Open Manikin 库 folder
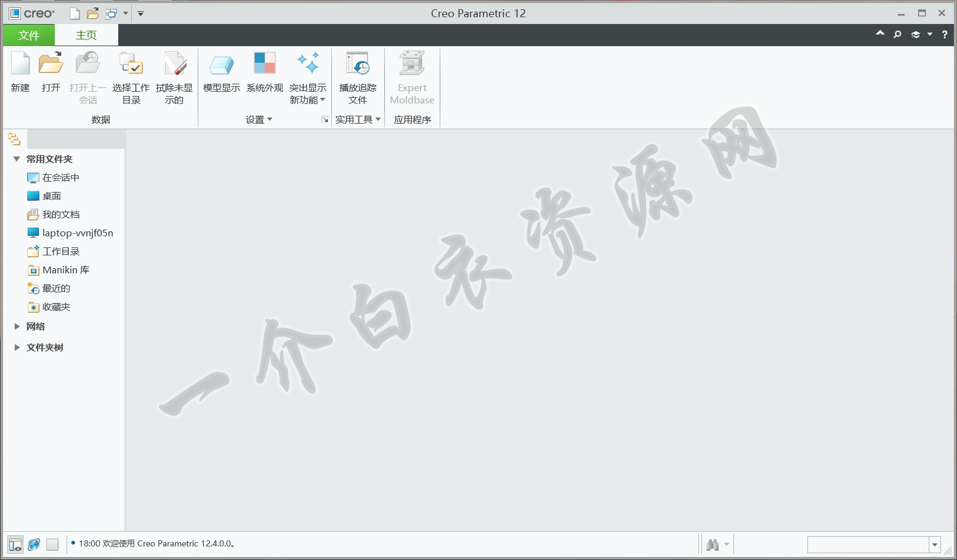This screenshot has height=560, width=957. point(59,270)
